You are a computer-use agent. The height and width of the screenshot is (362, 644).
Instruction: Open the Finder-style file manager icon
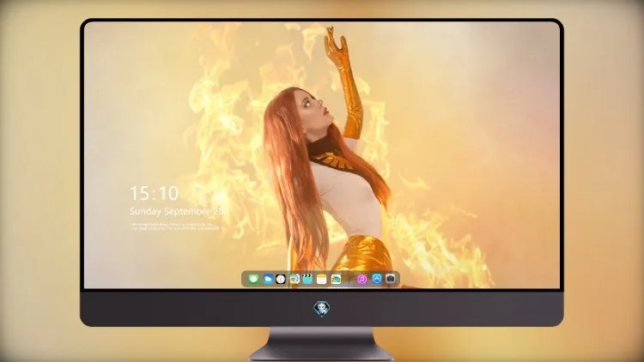[295, 279]
